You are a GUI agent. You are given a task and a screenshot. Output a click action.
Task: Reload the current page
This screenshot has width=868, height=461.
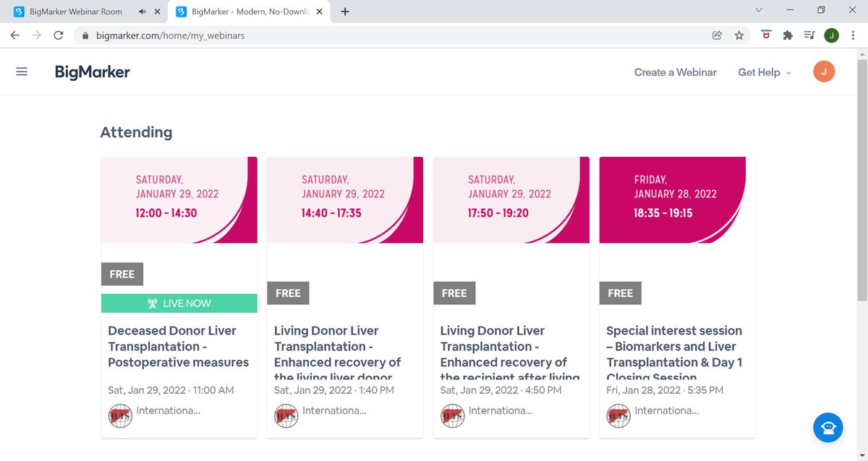[59, 35]
